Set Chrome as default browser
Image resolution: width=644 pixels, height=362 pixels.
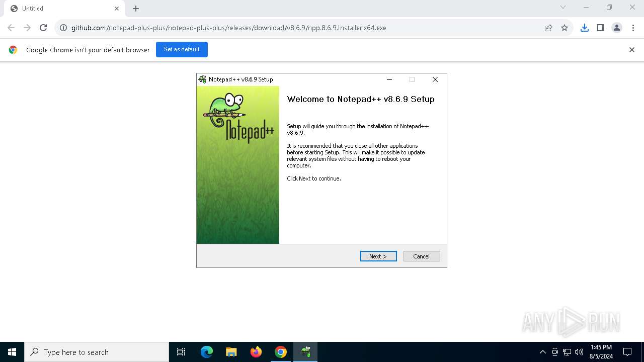[182, 49]
